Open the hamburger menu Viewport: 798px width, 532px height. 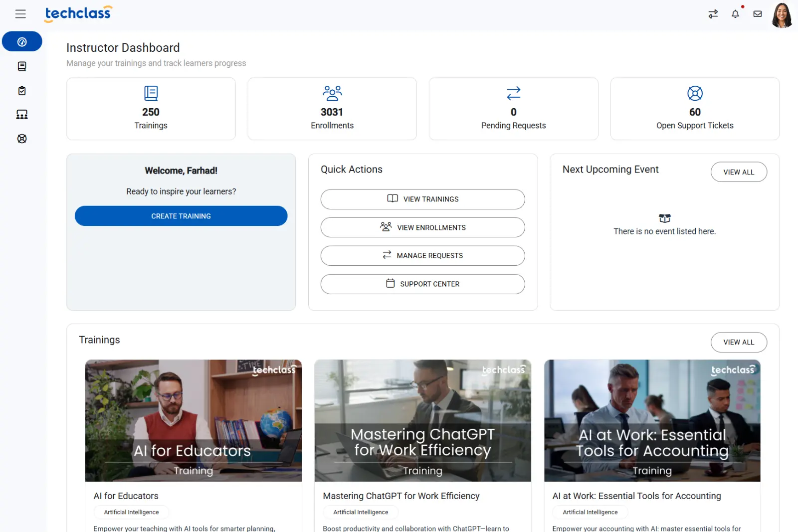[x=20, y=14]
